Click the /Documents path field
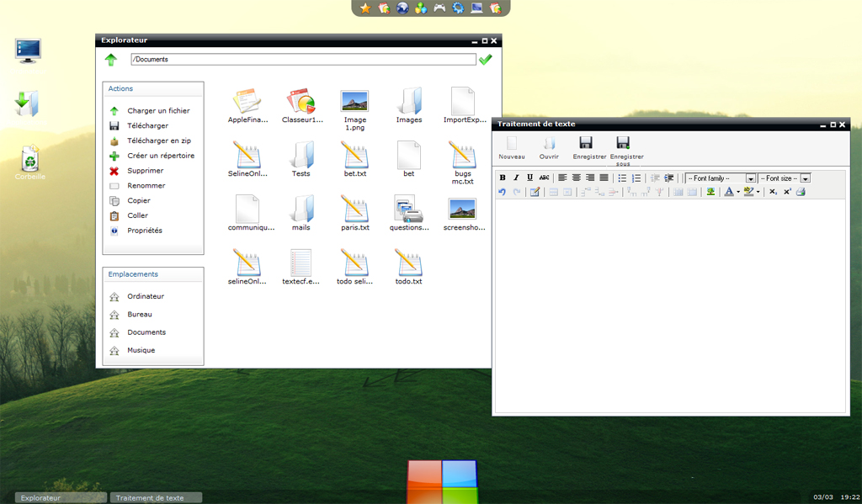This screenshot has width=862, height=504. click(x=303, y=60)
